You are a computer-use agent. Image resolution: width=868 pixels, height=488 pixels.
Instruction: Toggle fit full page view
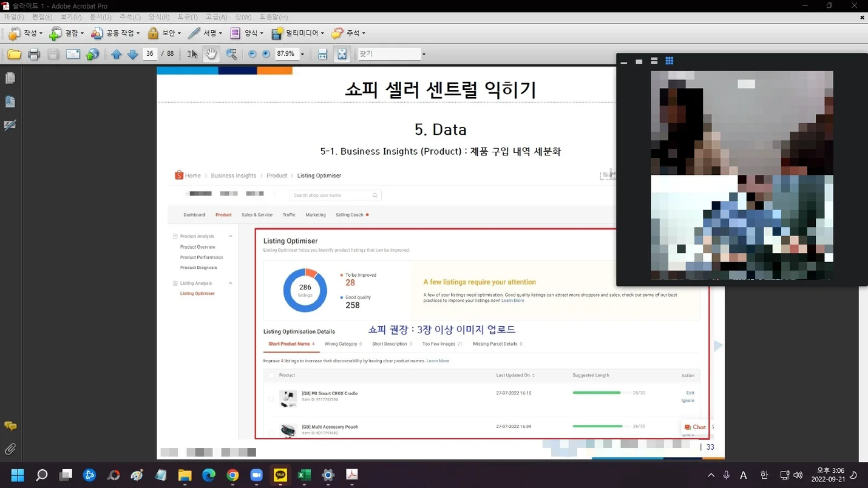342,54
